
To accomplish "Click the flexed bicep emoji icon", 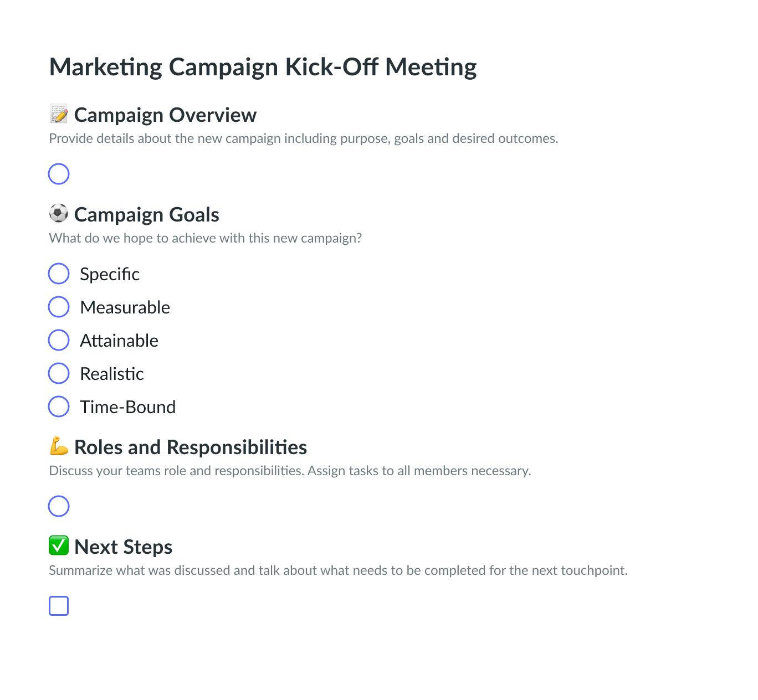I will pyautogui.click(x=59, y=446).
